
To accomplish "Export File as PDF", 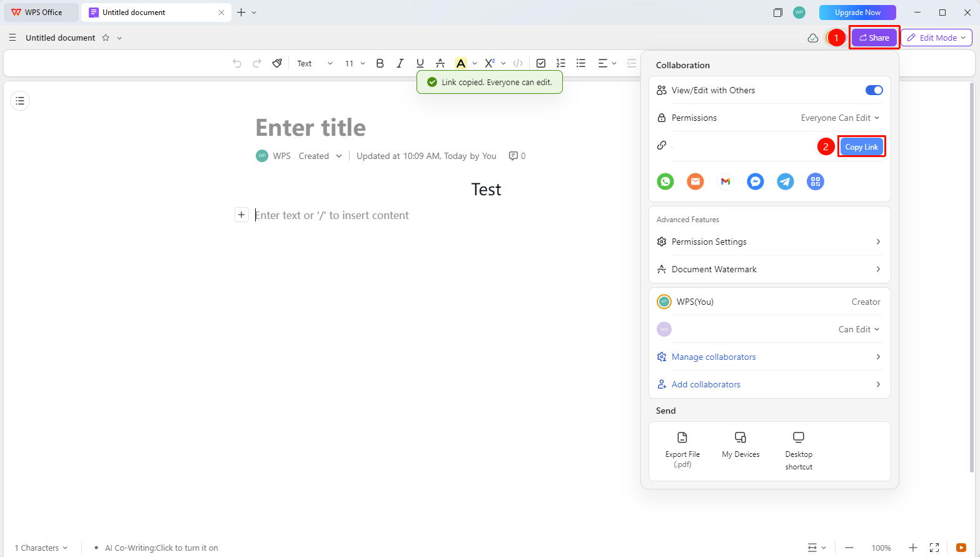I will pyautogui.click(x=682, y=450).
